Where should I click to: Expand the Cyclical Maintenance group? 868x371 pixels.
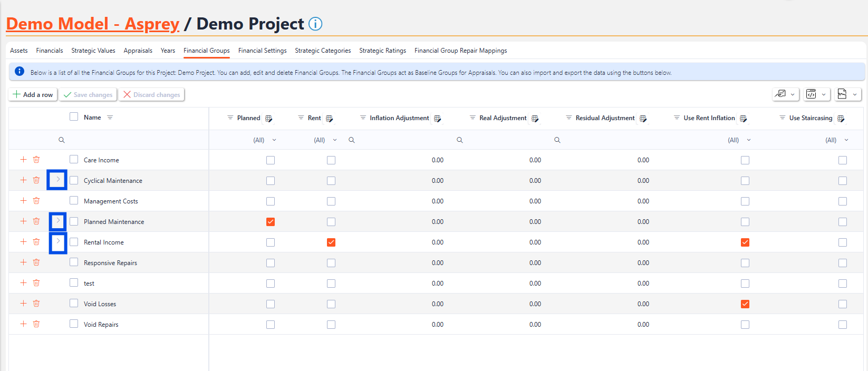[58, 180]
